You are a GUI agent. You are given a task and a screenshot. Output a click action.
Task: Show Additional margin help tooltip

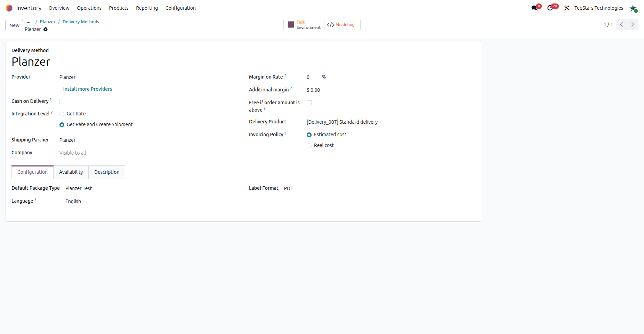291,88
